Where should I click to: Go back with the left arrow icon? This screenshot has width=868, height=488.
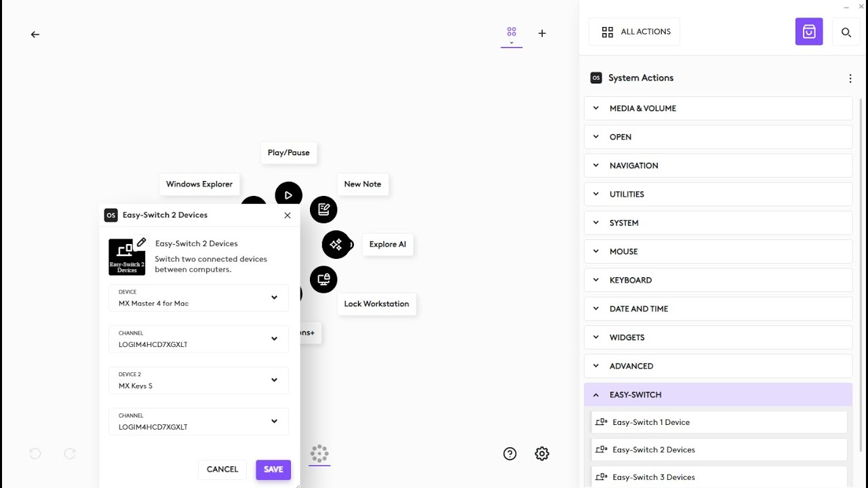tap(35, 35)
